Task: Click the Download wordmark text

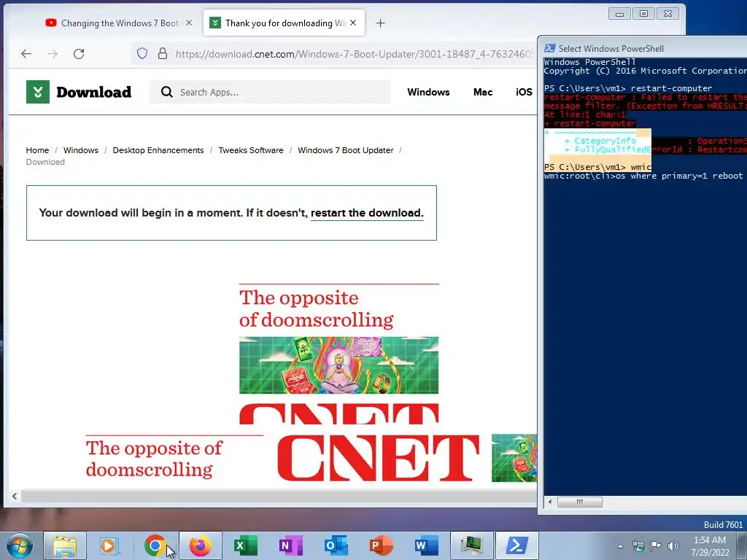Action: (x=94, y=92)
